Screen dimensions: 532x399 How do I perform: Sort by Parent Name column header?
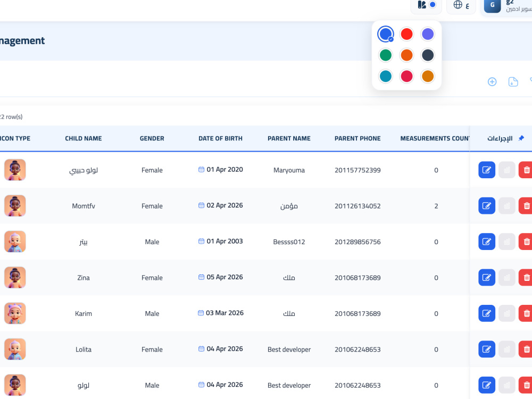[289, 138]
